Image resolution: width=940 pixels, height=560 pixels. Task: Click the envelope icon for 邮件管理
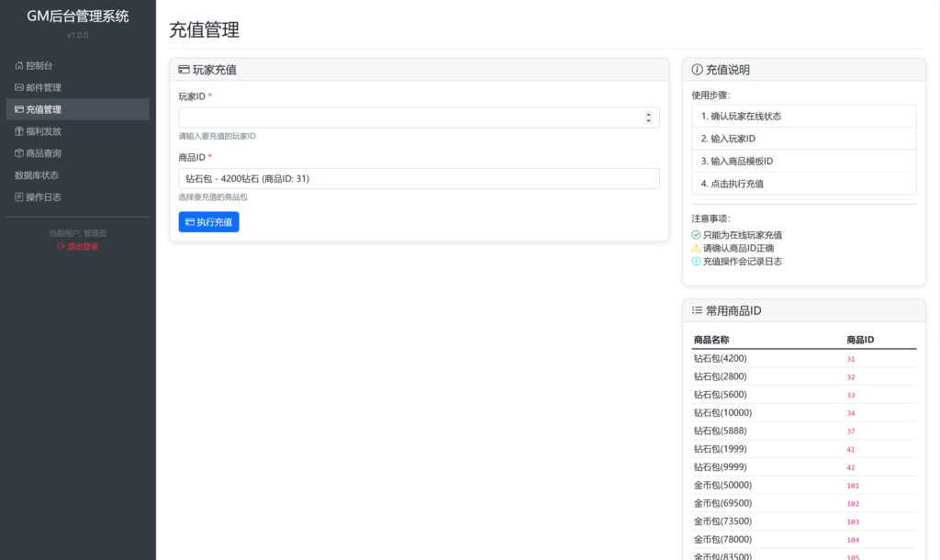(x=19, y=88)
